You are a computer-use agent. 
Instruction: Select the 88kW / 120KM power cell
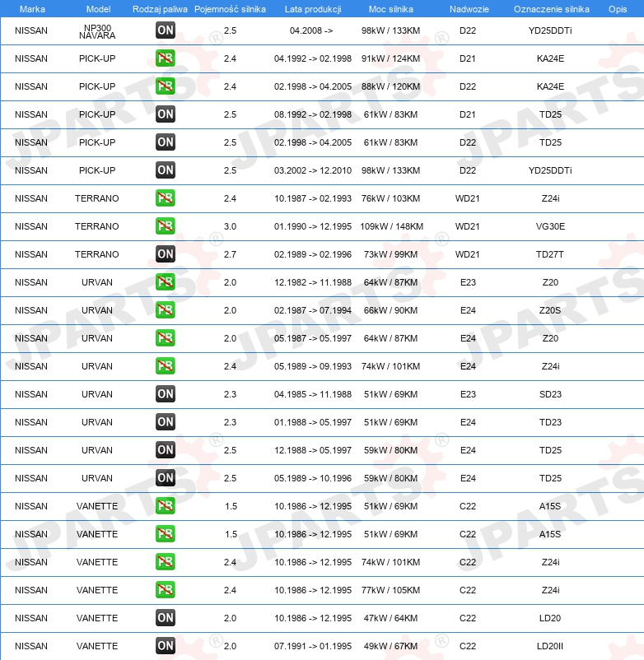(391, 86)
